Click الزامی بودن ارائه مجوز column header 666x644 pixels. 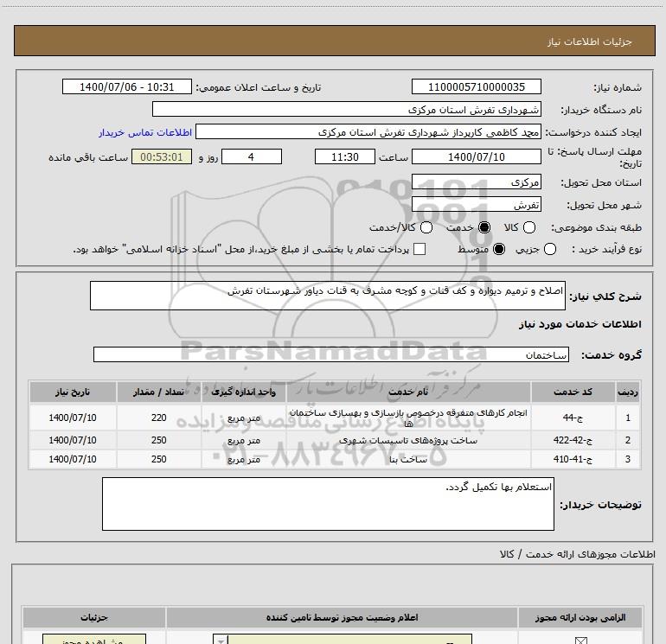click(580, 618)
